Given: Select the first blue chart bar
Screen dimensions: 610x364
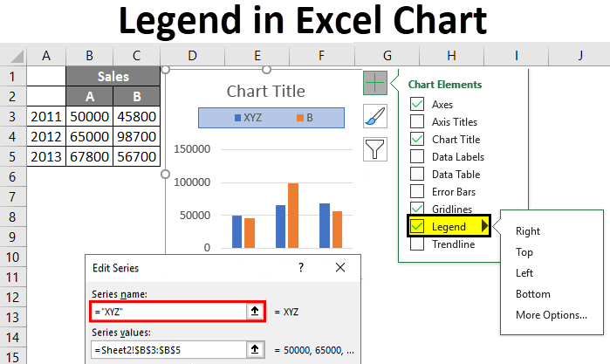Looking at the screenshot, I should tap(236, 231).
